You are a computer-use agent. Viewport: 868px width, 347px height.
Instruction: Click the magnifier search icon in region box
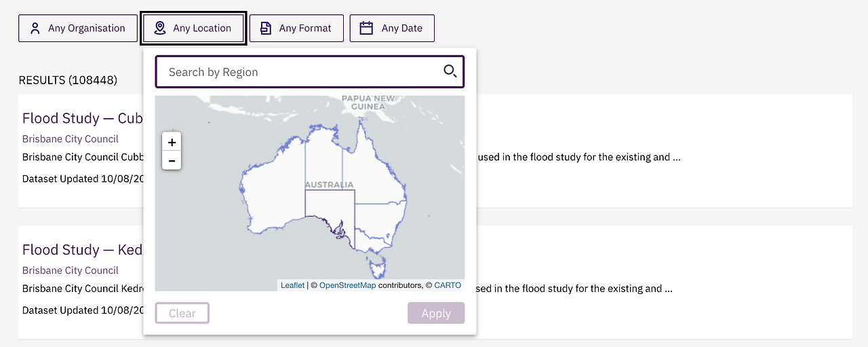(x=450, y=71)
